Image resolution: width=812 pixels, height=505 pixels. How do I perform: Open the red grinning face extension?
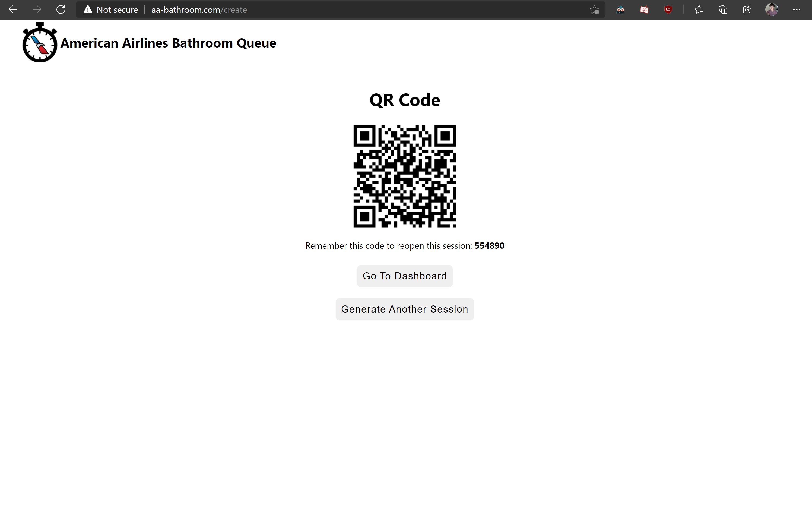tap(644, 10)
